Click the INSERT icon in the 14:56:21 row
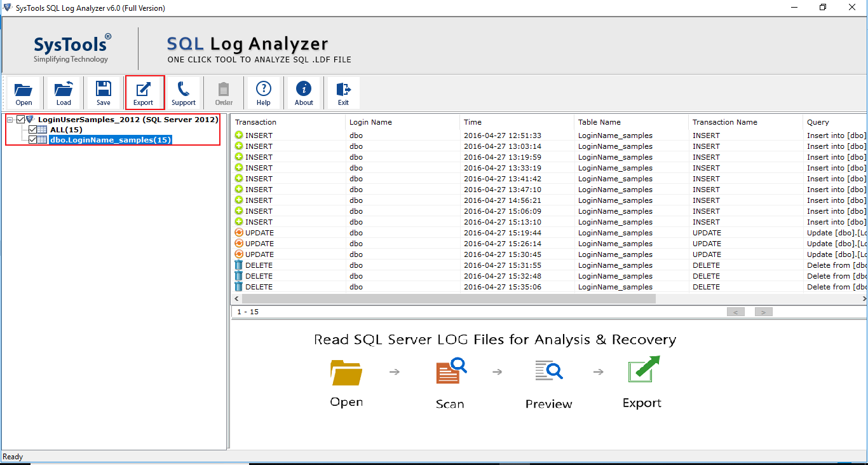Image resolution: width=868 pixels, height=465 pixels. pyautogui.click(x=239, y=200)
